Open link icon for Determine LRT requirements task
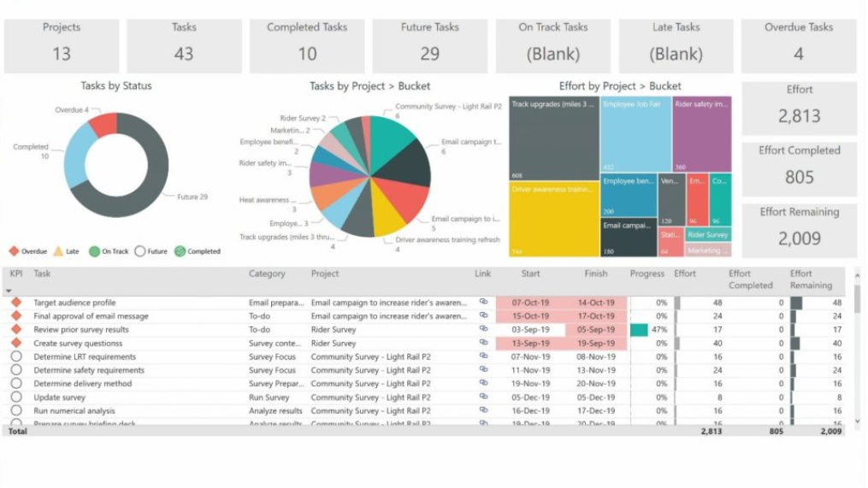The width and height of the screenshot is (868, 488). tap(483, 357)
